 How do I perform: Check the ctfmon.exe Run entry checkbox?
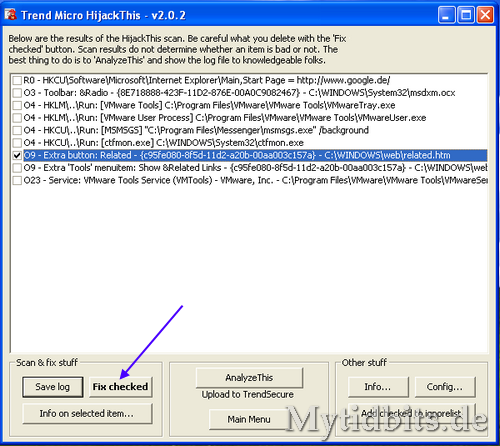17,143
